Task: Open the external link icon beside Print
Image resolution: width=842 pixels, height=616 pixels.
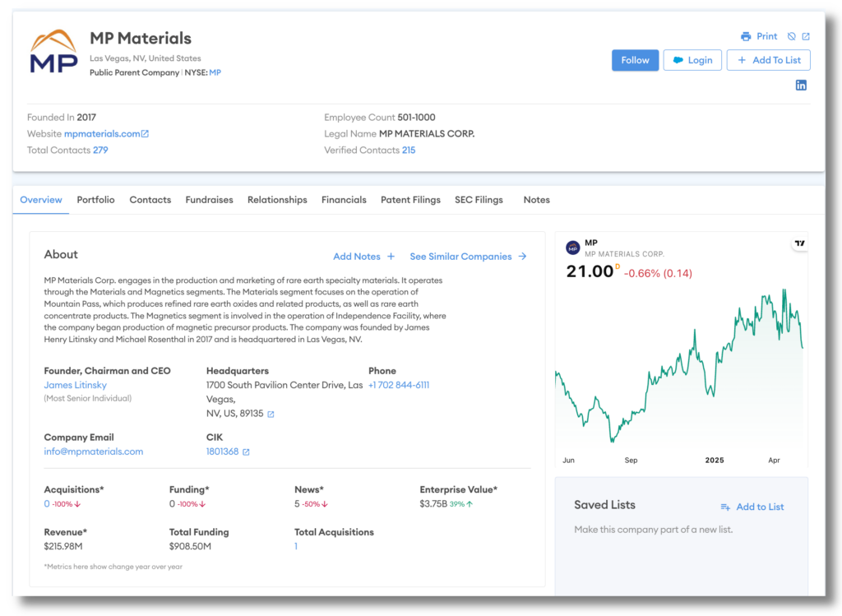Action: pos(806,36)
